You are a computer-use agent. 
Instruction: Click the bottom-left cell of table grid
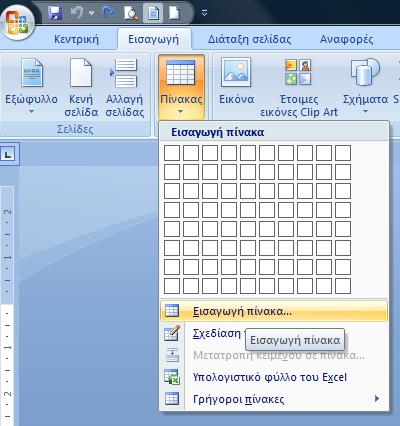point(172,286)
